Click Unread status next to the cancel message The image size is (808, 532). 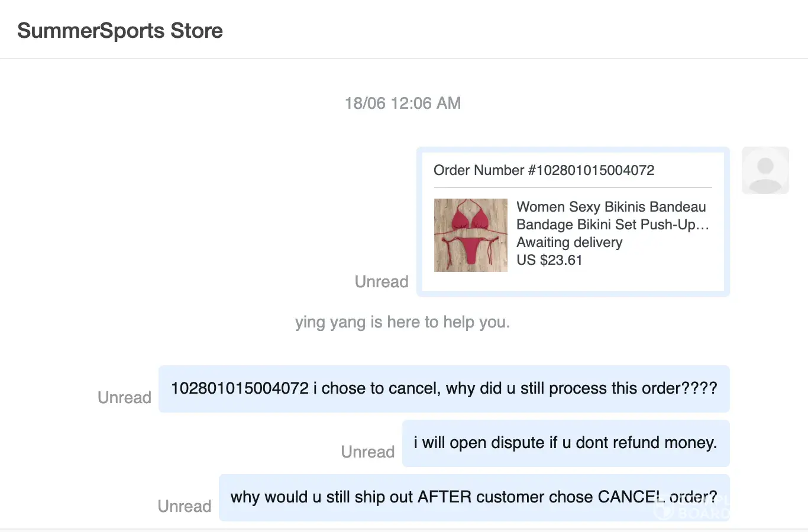tap(124, 397)
